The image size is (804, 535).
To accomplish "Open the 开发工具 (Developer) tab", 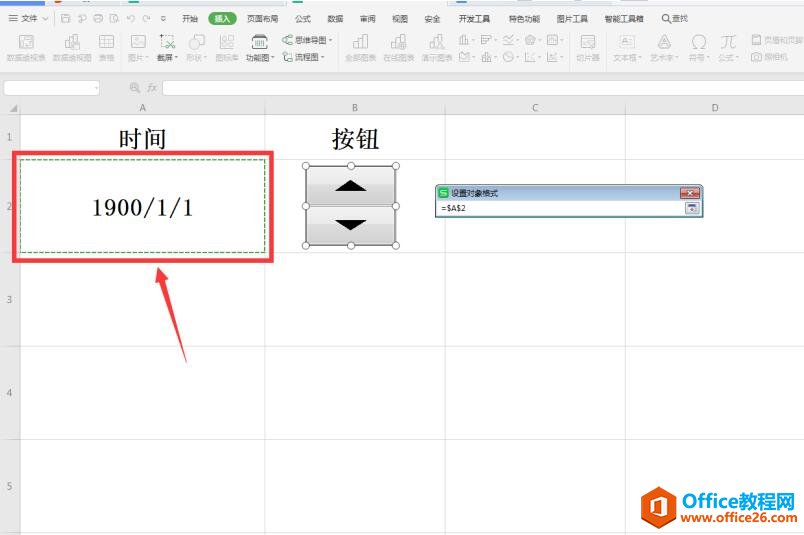I will tap(474, 18).
